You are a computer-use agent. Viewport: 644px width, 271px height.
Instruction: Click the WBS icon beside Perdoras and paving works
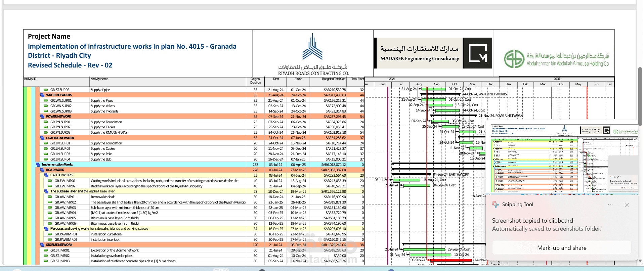pyautogui.click(x=46, y=229)
